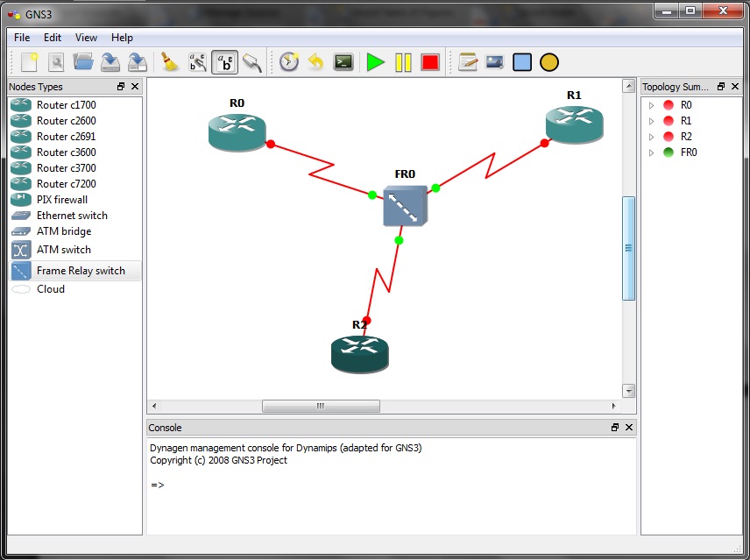Start all devices with green play button
This screenshot has height=560, width=750.
point(376,62)
